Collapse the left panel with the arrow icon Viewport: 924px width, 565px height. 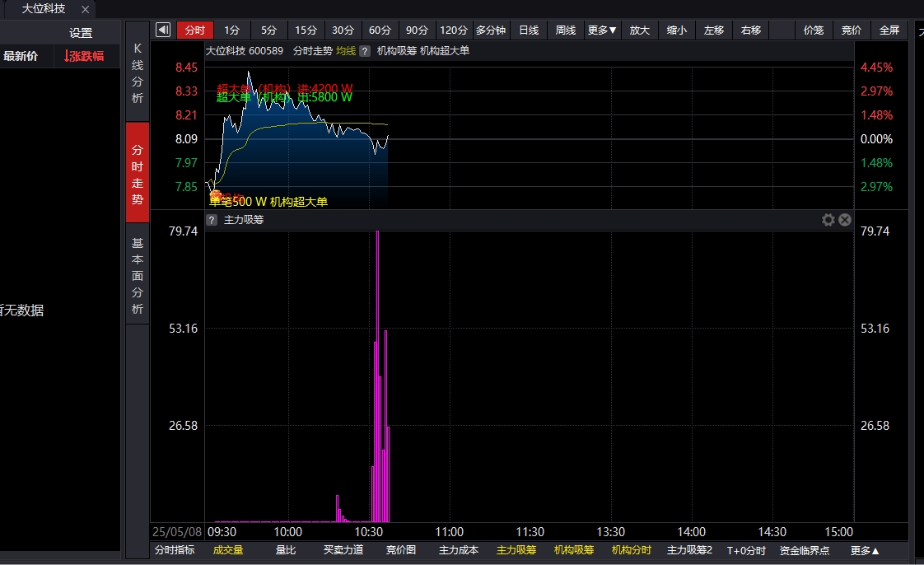click(162, 30)
